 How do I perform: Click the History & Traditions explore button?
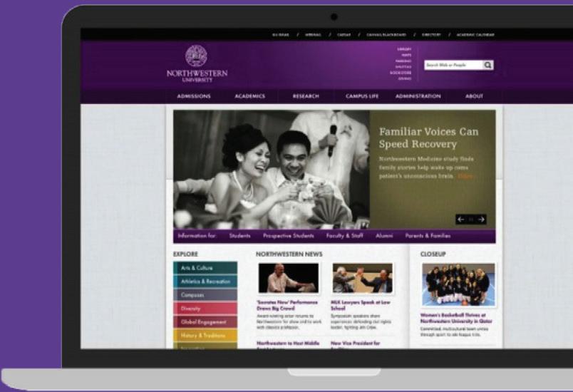pyautogui.click(x=205, y=336)
